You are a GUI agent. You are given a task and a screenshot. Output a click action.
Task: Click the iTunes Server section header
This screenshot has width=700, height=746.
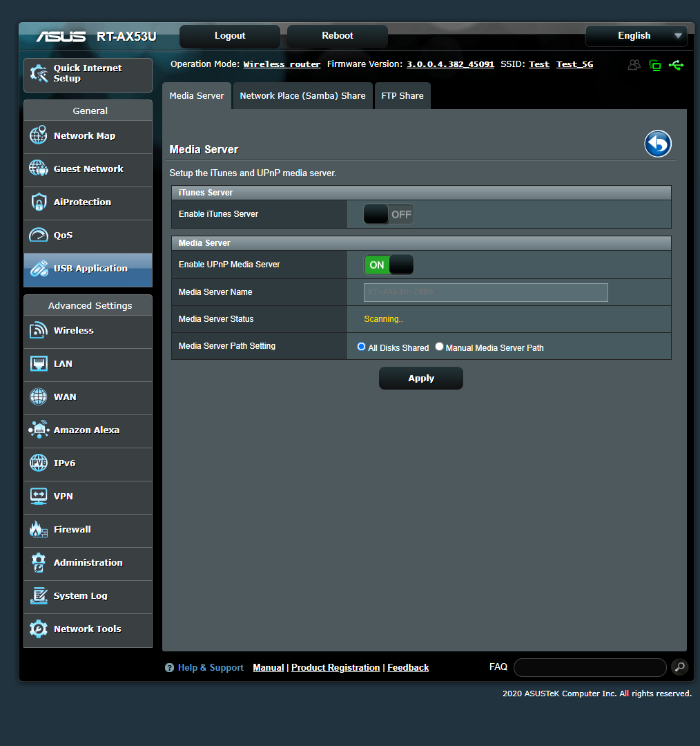[x=421, y=193]
